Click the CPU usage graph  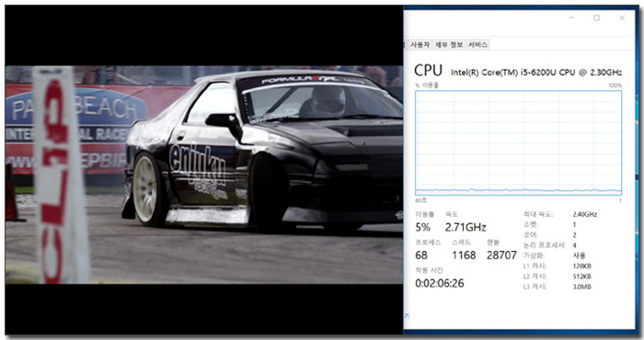click(x=518, y=142)
